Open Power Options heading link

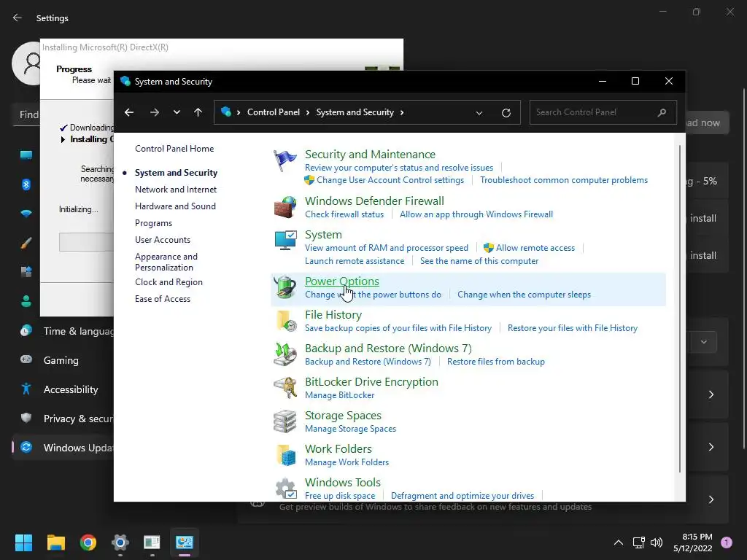tap(342, 281)
